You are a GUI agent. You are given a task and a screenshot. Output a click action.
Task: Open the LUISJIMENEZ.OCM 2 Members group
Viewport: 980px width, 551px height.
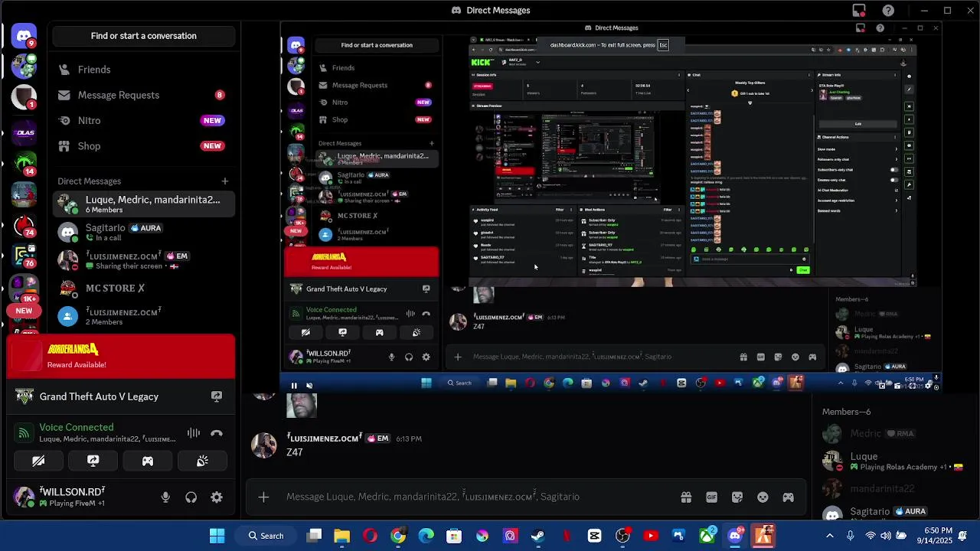click(x=144, y=316)
